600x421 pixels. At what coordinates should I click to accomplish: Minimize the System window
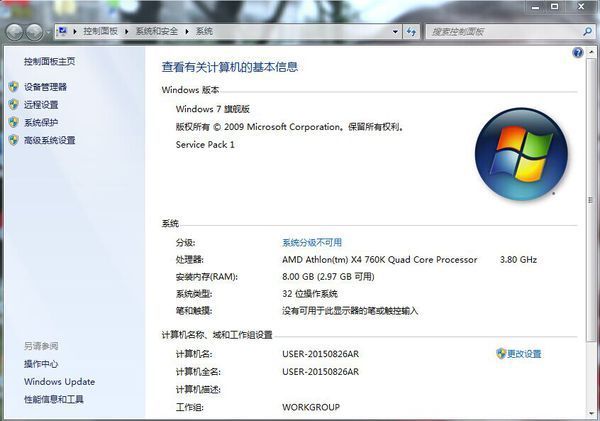536,7
